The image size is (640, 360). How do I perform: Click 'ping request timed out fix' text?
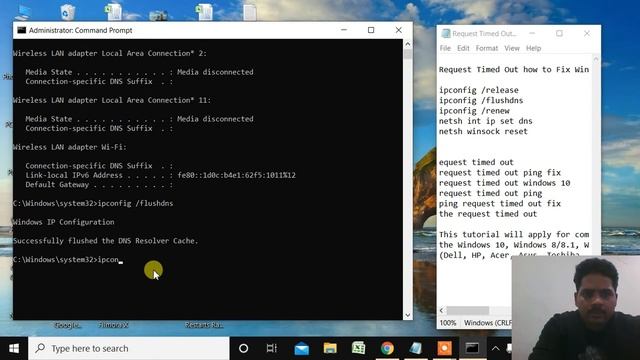[x=500, y=203]
